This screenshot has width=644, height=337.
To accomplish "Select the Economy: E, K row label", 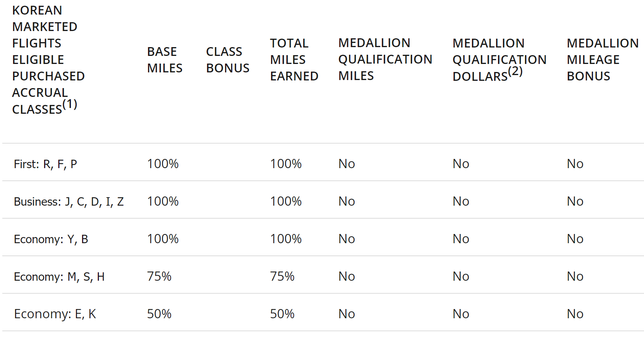I will tap(55, 314).
